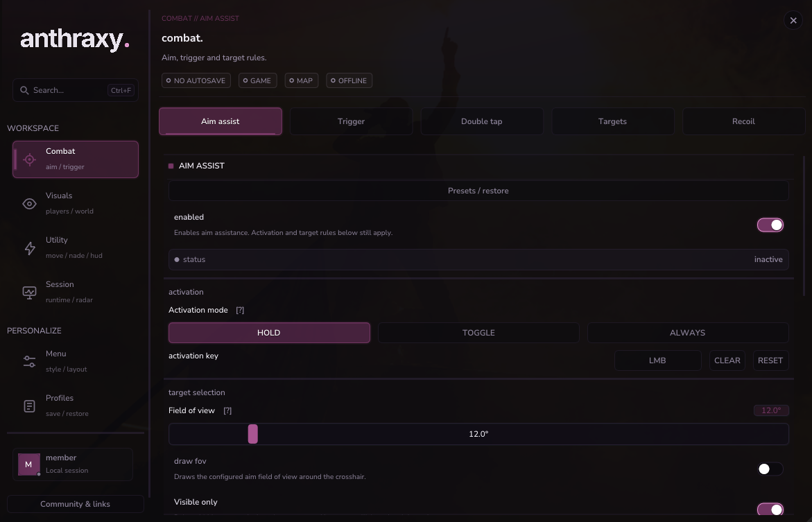This screenshot has height=522, width=812.
Task: Click the Visuals eye icon
Action: pos(30,204)
